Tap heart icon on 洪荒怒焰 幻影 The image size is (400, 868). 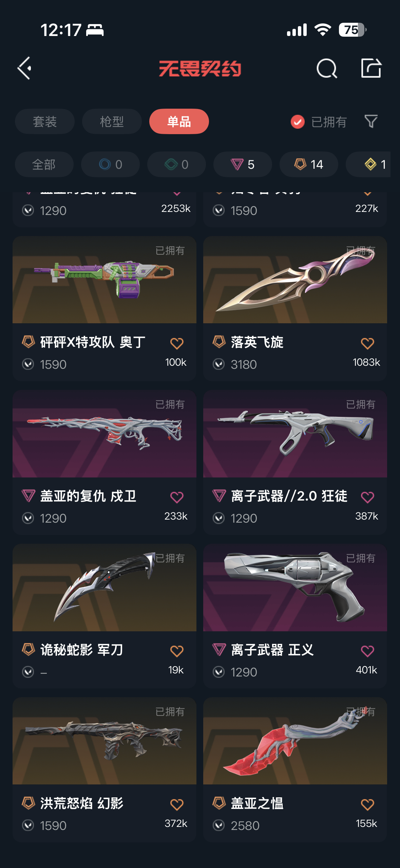pos(176,804)
